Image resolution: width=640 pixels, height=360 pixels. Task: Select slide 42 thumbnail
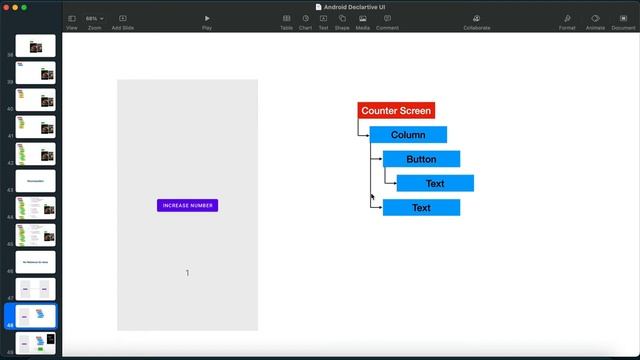coord(36,154)
